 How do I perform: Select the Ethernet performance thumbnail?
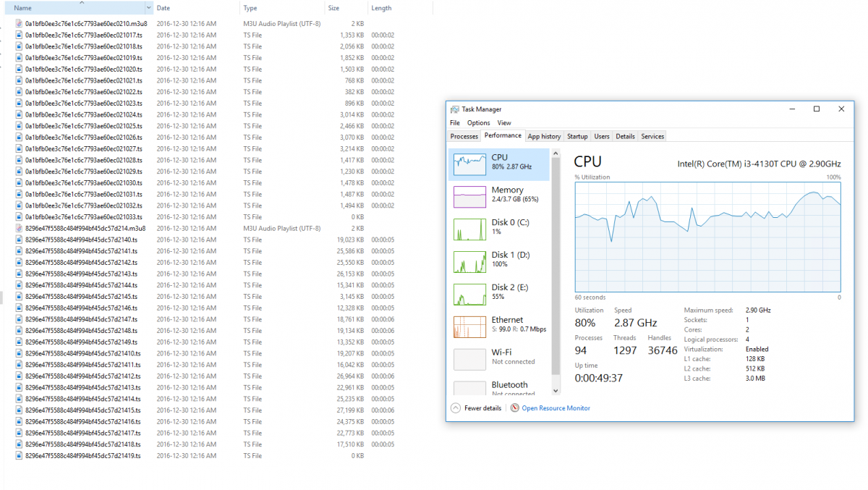(469, 327)
